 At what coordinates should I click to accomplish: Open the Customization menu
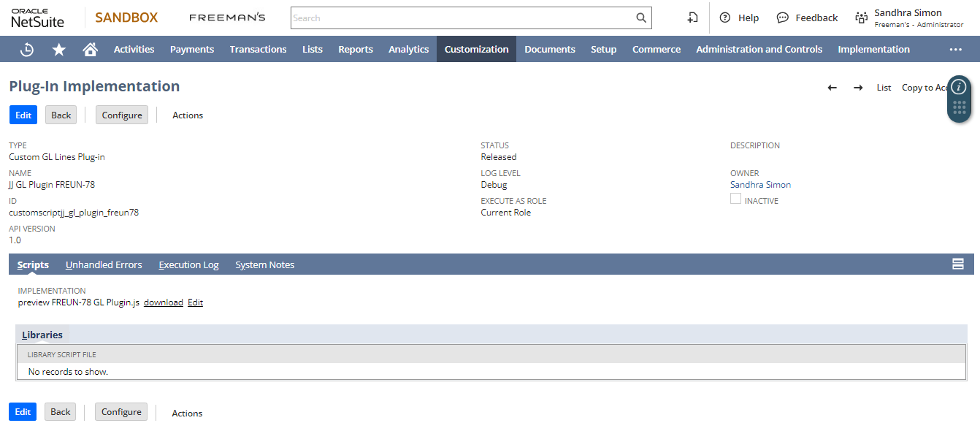point(476,50)
